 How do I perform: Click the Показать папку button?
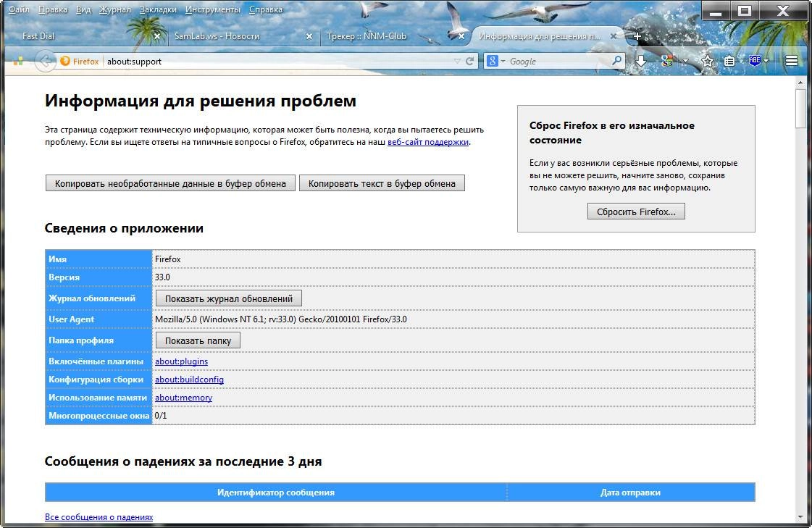[x=198, y=340]
